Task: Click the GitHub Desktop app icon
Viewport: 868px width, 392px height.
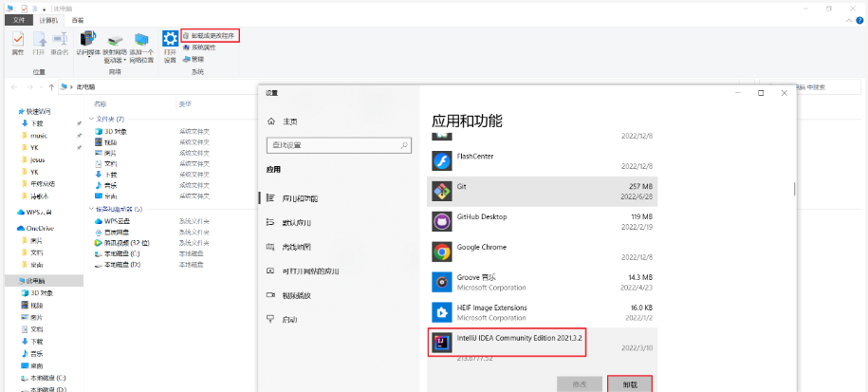Action: click(x=442, y=221)
